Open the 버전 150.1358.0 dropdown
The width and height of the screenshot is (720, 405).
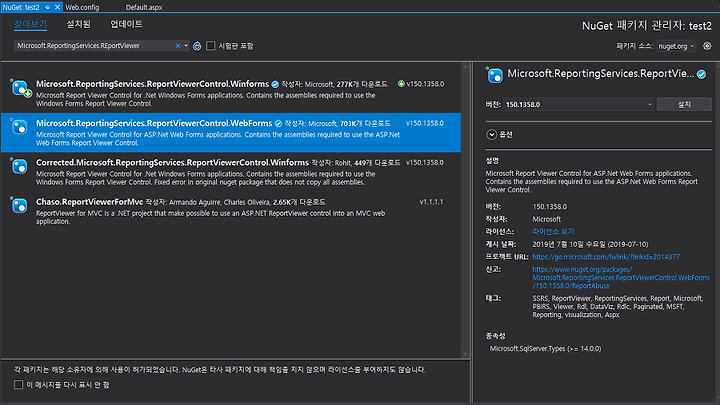click(579, 105)
